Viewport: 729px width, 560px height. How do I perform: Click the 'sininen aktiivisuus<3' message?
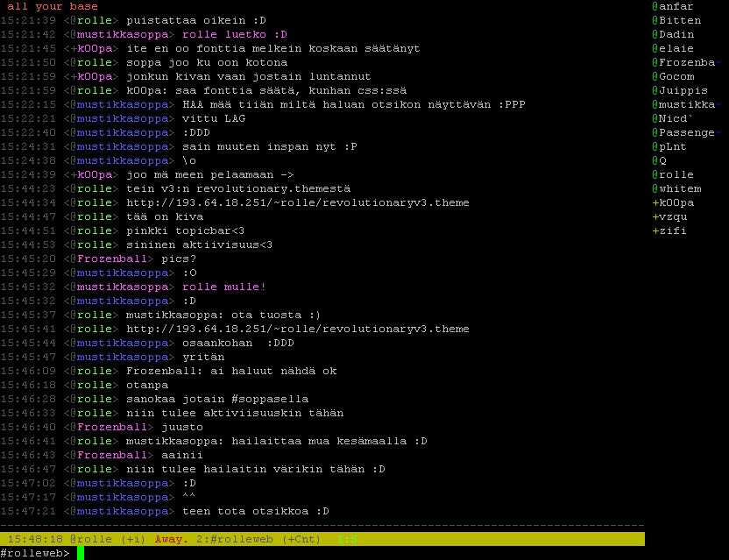(x=199, y=245)
